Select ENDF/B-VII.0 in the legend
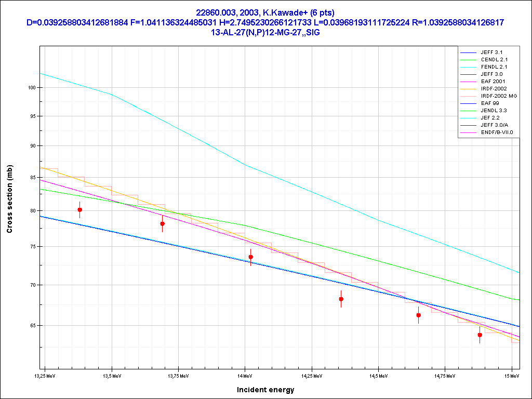 pyautogui.click(x=497, y=132)
